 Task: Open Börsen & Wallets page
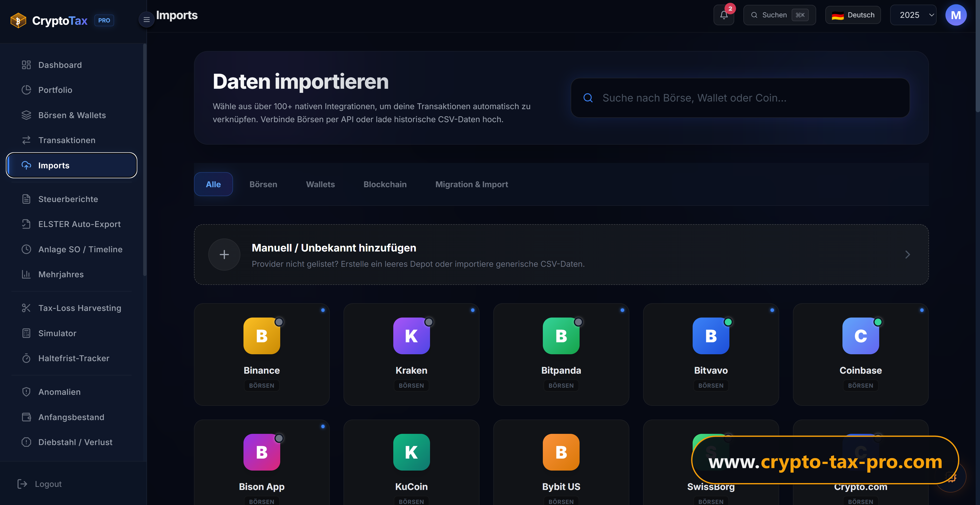pyautogui.click(x=71, y=115)
